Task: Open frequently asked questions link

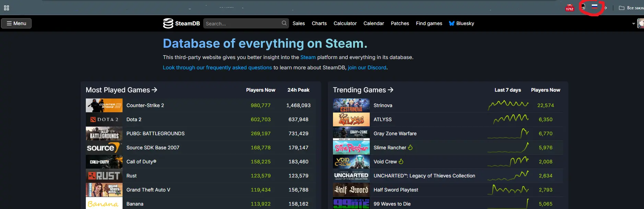Action: point(217,68)
